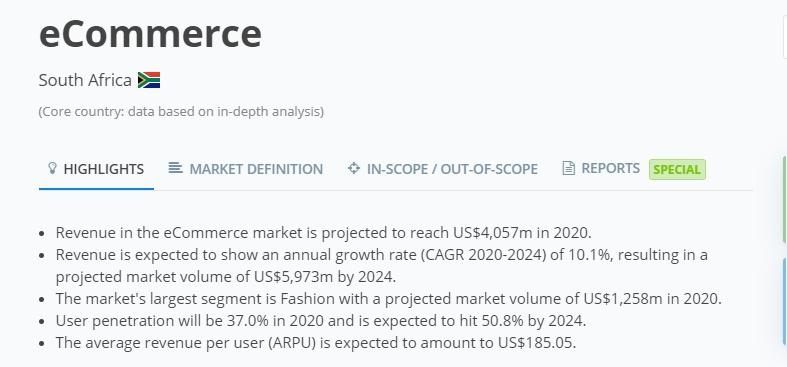Viewport: 787px width, 367px height.
Task: Click the user penetration 37.0% bullet
Action: point(321,321)
